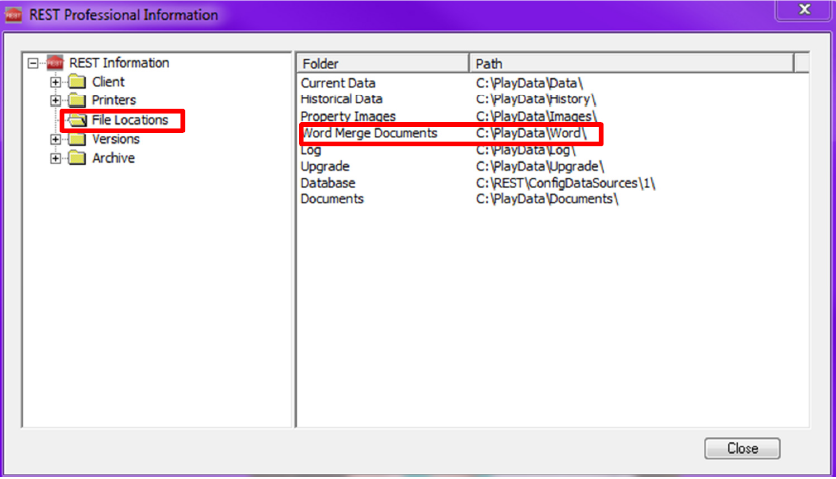
Task: Click the path C:\PlayData\Word\
Action: click(531, 133)
